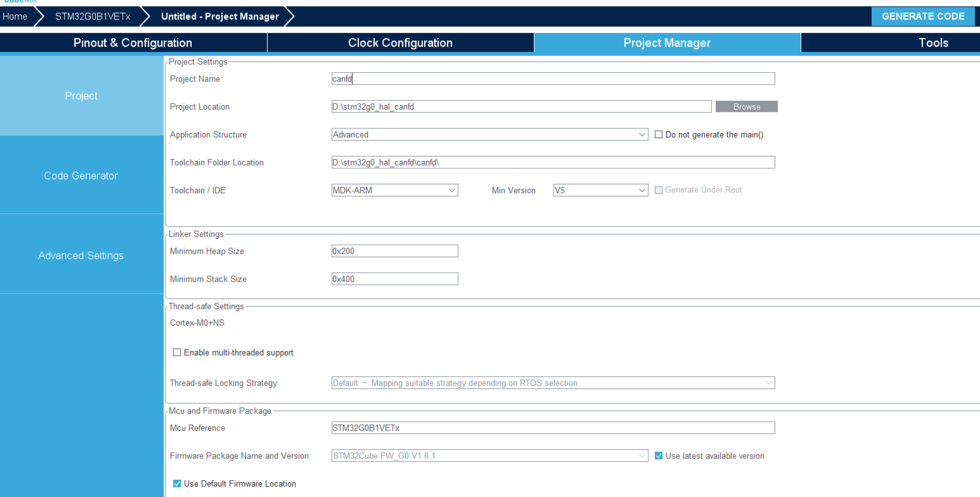Click the Browse button for project location
Screen dimensions: 980x497
pos(747,106)
